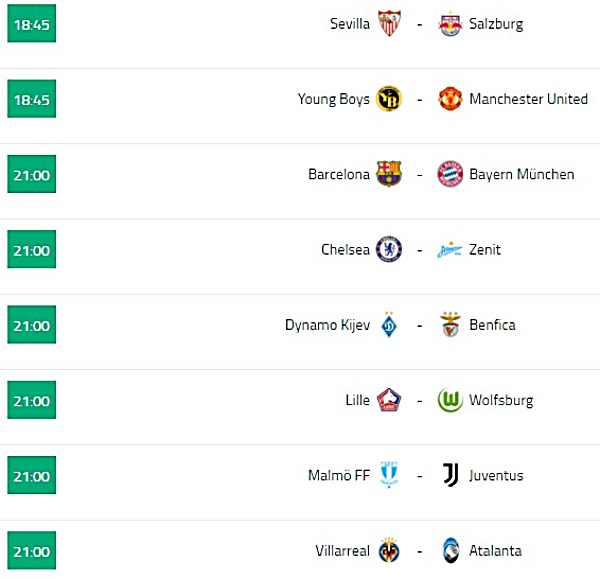Select the 21:00 badge for Barcelona match
This screenshot has height=579, width=600.
32,174
